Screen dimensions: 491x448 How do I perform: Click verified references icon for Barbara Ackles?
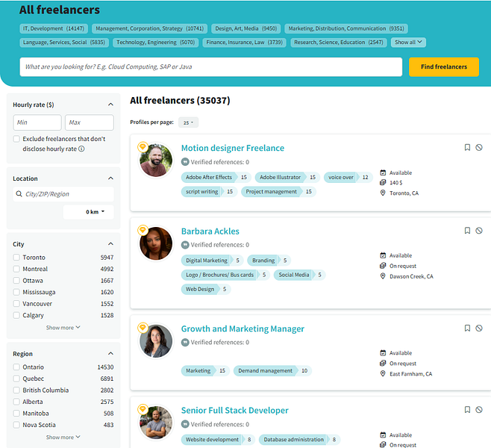point(185,245)
